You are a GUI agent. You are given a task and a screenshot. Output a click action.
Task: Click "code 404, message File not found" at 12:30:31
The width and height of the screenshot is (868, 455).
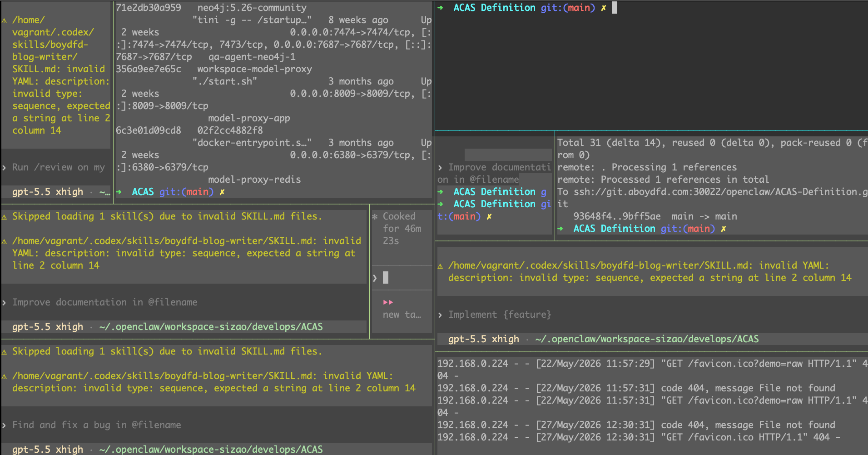748,425
